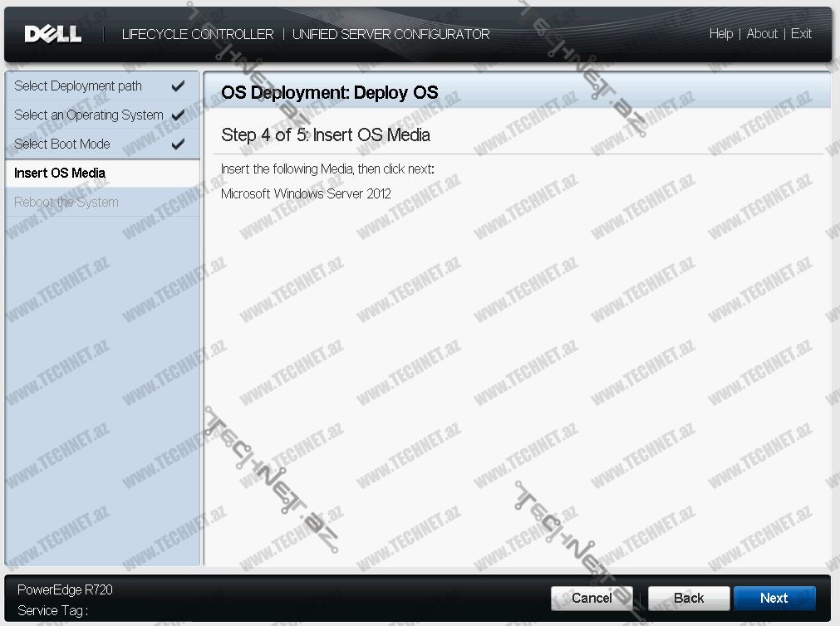Click the checkmark beside Select an Operating System
This screenshot has height=626, width=840.
click(178, 115)
